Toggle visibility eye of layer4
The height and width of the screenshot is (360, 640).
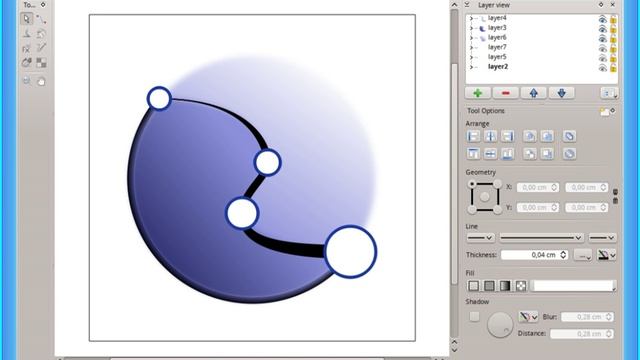[x=602, y=19]
